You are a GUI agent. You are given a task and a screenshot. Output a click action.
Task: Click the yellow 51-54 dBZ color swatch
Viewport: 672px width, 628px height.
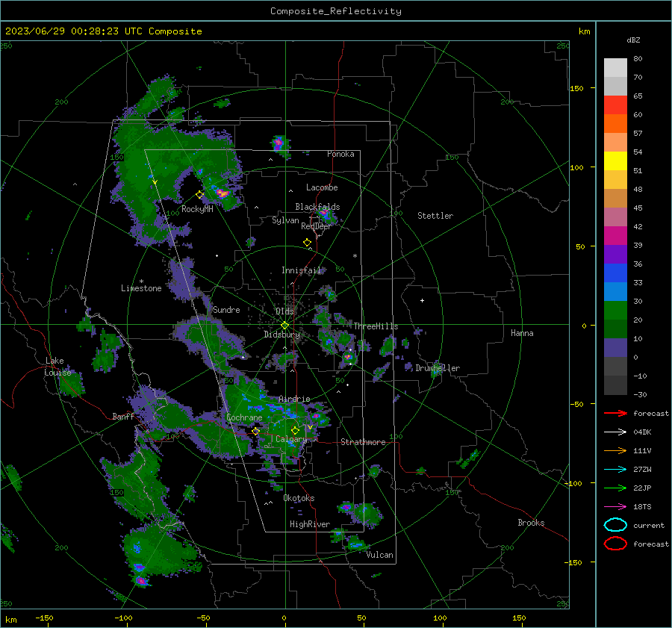[x=615, y=161]
